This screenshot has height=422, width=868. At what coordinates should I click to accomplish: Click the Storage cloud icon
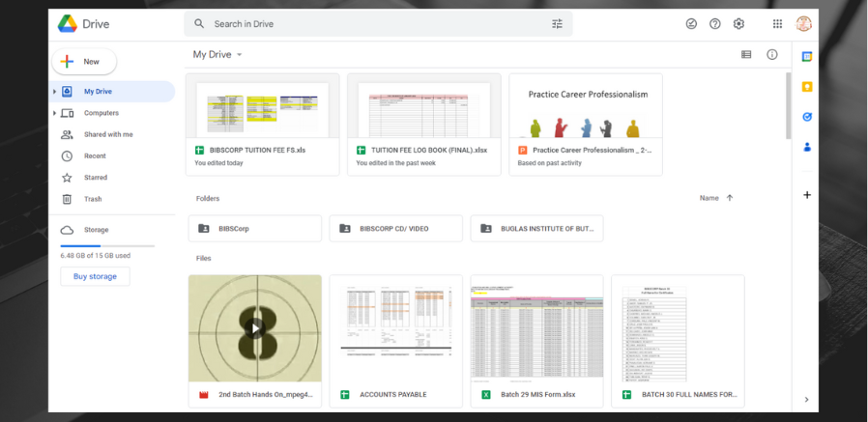tap(67, 230)
